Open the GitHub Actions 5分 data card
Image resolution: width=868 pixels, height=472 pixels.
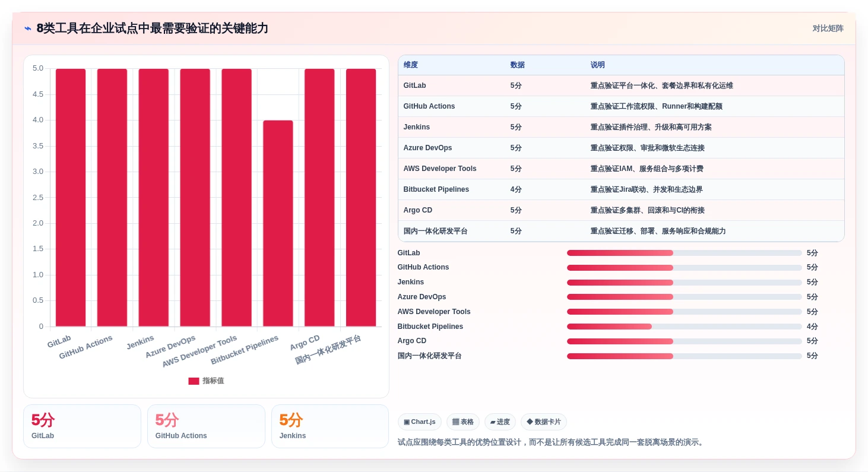[206, 426]
